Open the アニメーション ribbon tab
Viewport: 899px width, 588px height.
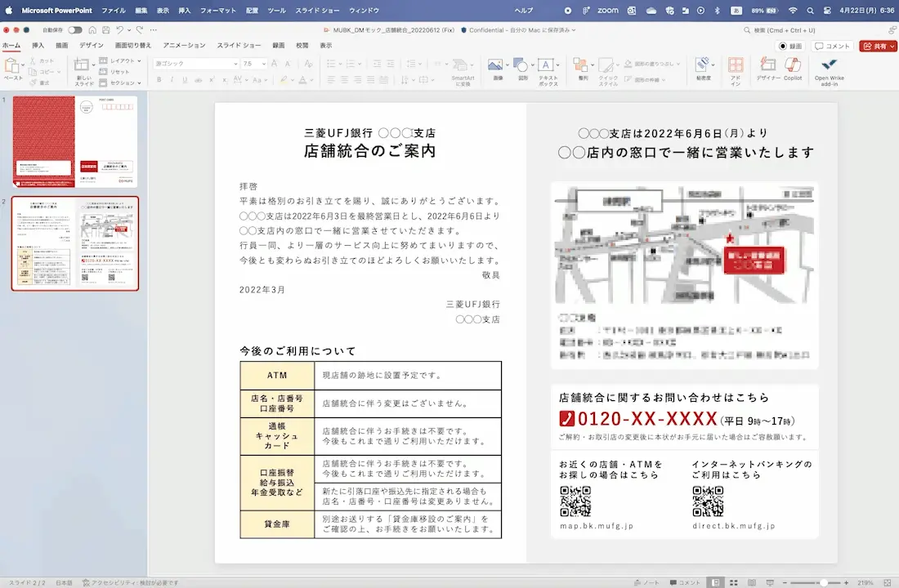coord(184,45)
